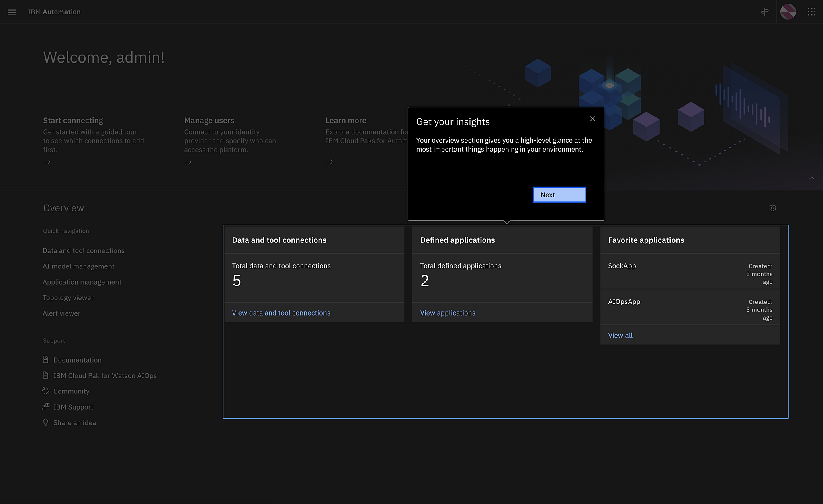Image resolution: width=823 pixels, height=504 pixels.
Task: Open the app switcher grid icon
Action: (812, 12)
